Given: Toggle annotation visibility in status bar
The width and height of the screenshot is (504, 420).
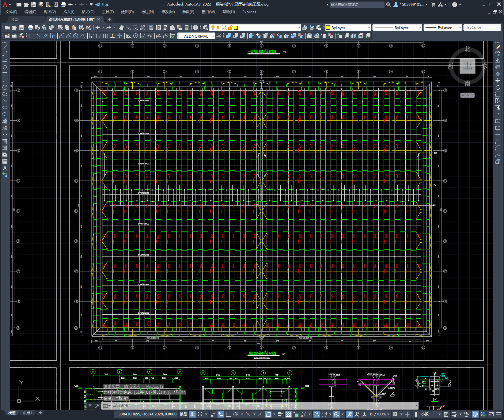Looking at the screenshot, I should point(349,414).
